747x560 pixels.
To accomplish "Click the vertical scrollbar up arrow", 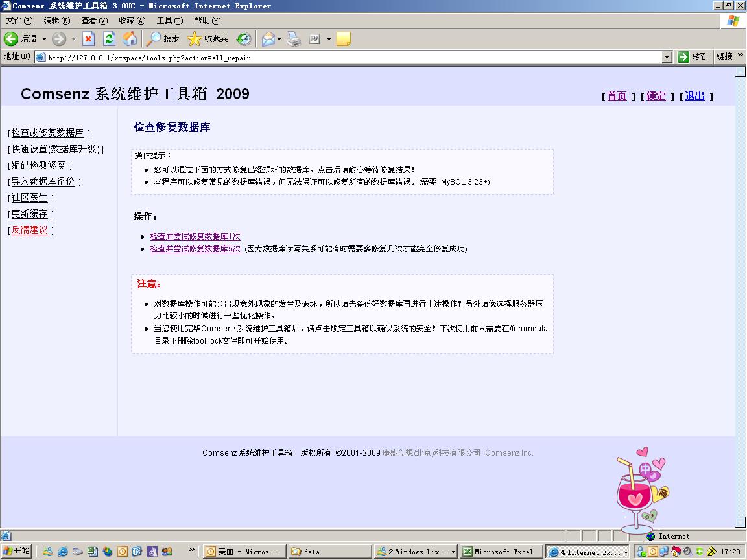I will [x=741, y=71].
